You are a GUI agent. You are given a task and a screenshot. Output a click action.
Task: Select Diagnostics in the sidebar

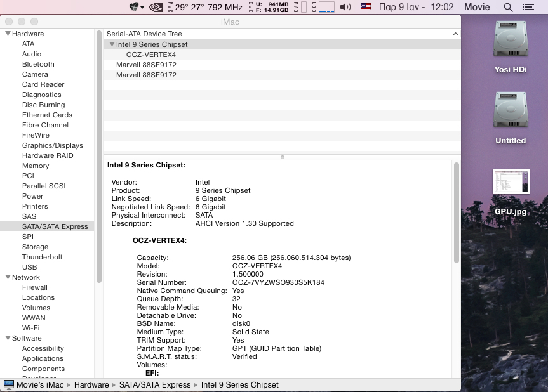pos(41,95)
